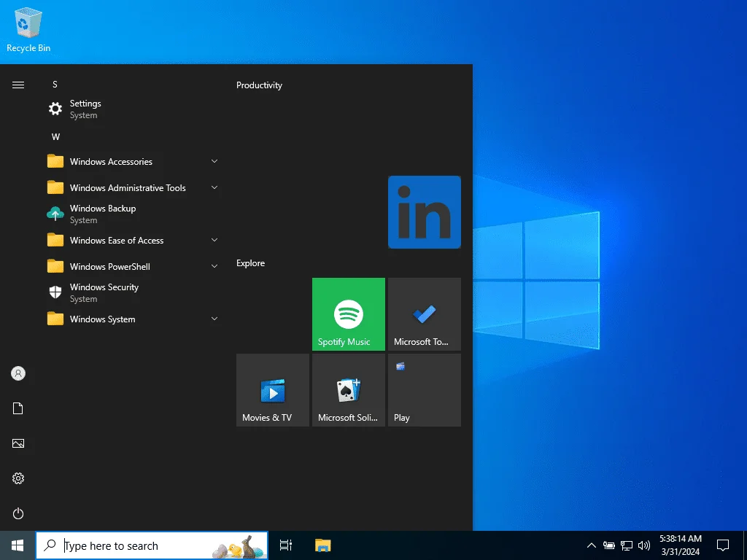The width and height of the screenshot is (747, 560).
Task: Open the LinkedIn tile
Action: [425, 212]
